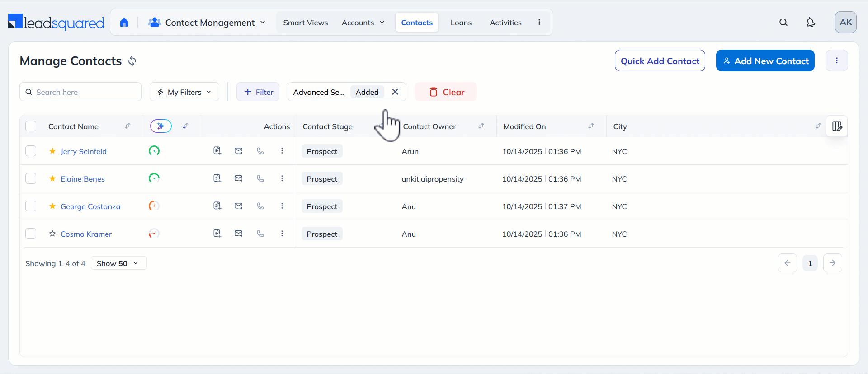Call Elaine Benes via phone icon
The image size is (868, 374).
pos(260,178)
